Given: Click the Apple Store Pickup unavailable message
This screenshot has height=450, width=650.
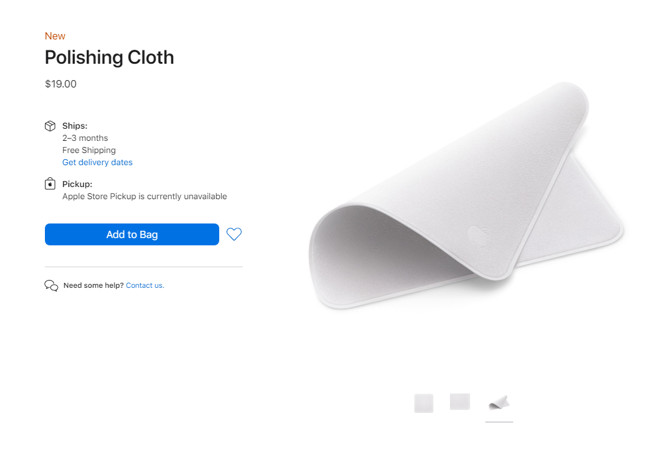Looking at the screenshot, I should pos(145,196).
